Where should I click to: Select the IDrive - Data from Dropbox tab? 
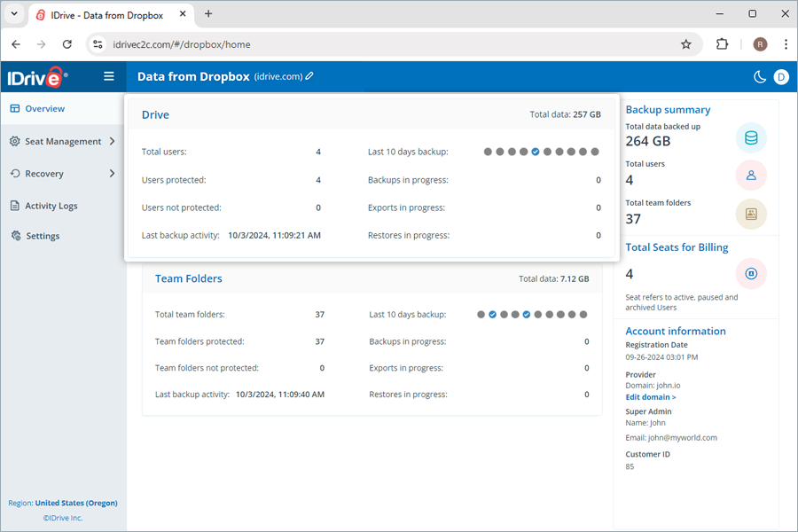111,15
